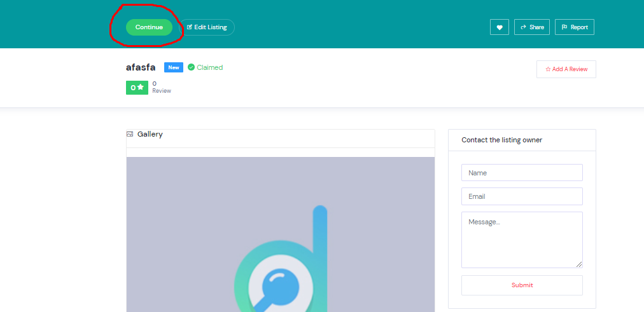Open Edit Listing

pos(207,27)
